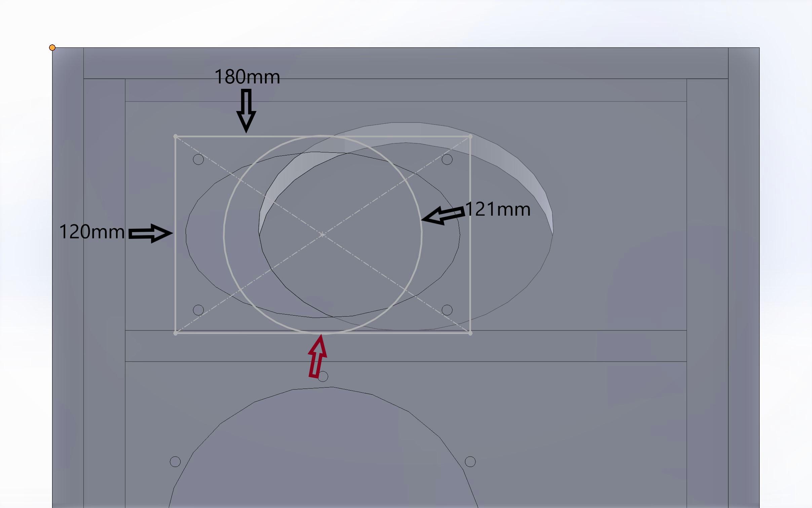Pick the sketch rectangle's top-left corner point
812x508 pixels.
[175, 136]
